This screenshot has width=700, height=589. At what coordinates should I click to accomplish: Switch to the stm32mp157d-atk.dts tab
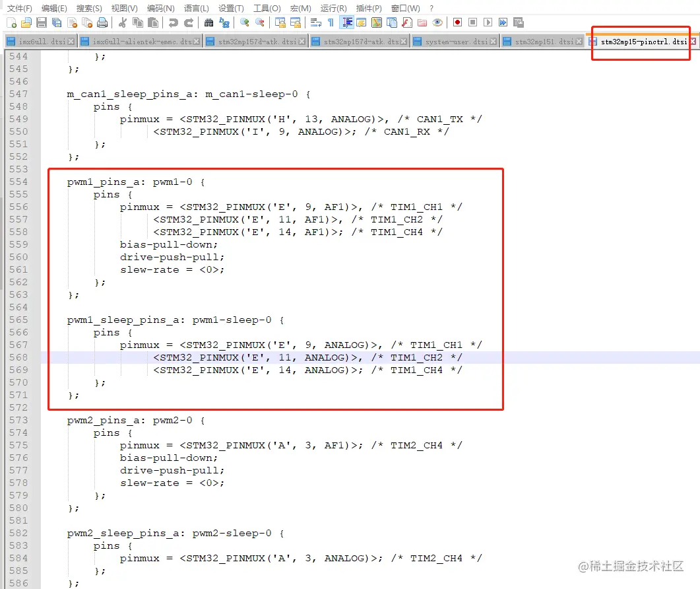pyautogui.click(x=360, y=42)
